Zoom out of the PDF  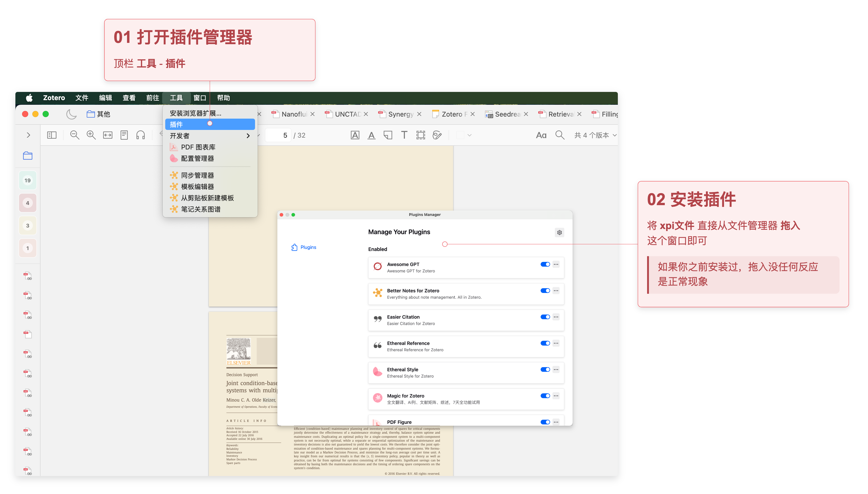pyautogui.click(x=75, y=135)
